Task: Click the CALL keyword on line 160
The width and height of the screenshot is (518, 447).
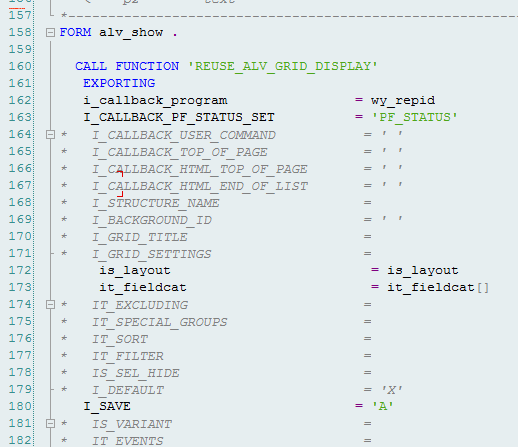Action: click(91, 66)
